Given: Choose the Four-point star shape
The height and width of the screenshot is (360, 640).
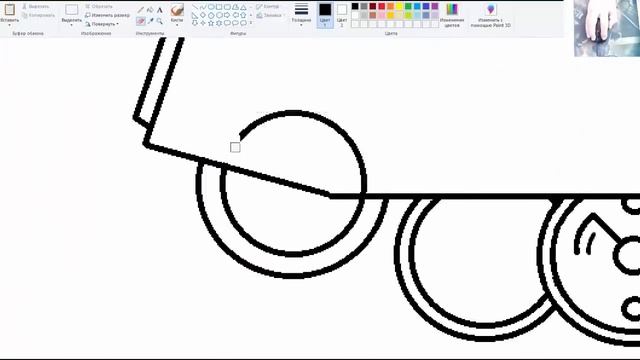Looking at the screenshot, I should tap(203, 23).
